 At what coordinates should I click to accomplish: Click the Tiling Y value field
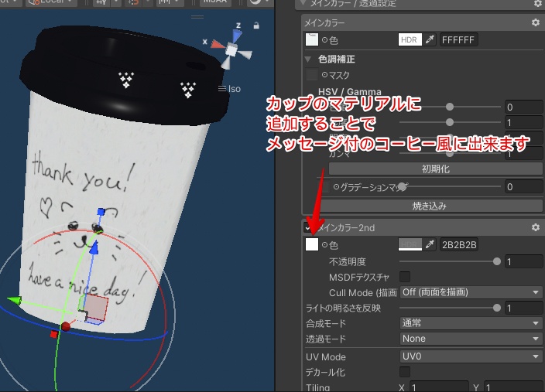point(513,387)
